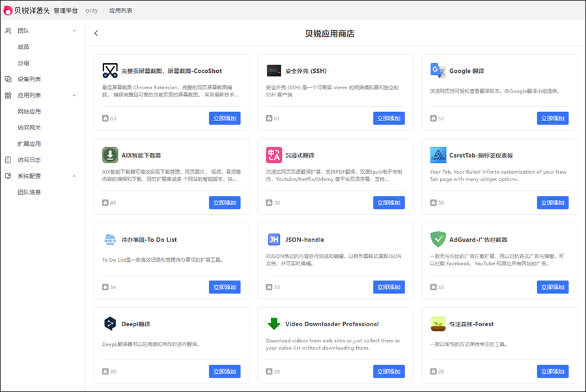586x392 pixels.
Task: Add 待办事项-To Do List via 立即添加
Action: pos(225,287)
